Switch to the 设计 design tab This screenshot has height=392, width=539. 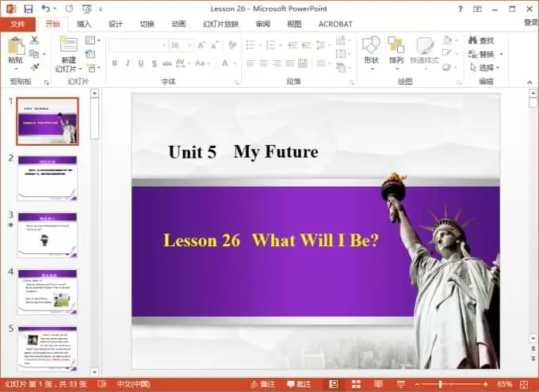[115, 24]
